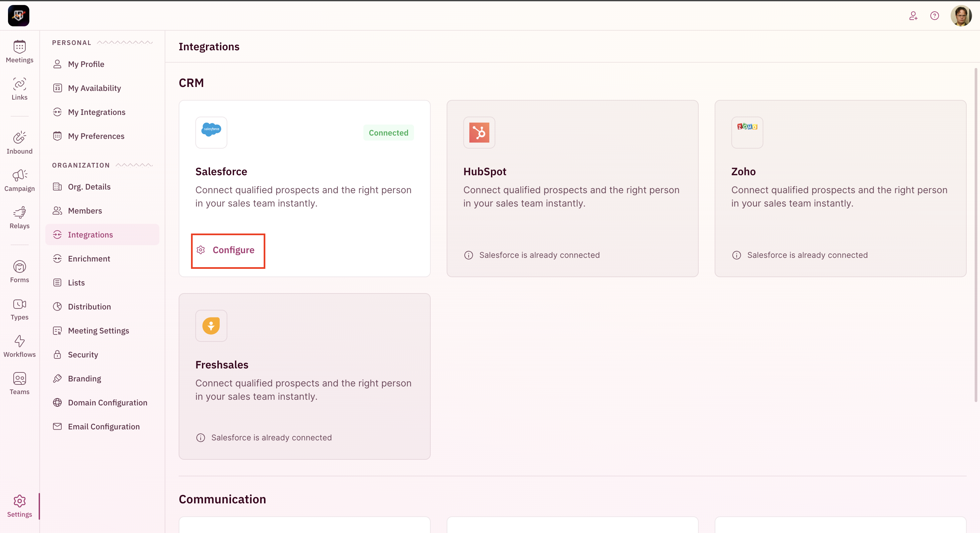
Task: Open Relays from the left rail
Action: pyautogui.click(x=19, y=217)
